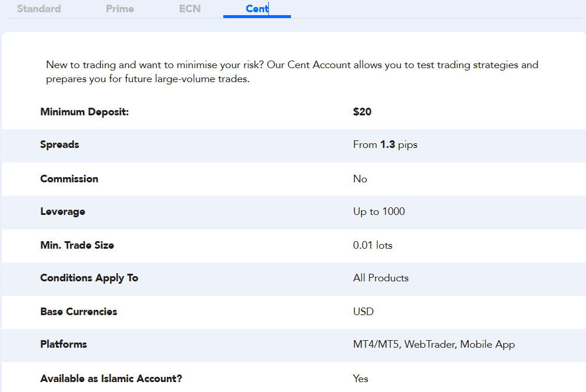Image resolution: width=586 pixels, height=392 pixels.
Task: Click the USD base currency value
Action: (x=363, y=312)
